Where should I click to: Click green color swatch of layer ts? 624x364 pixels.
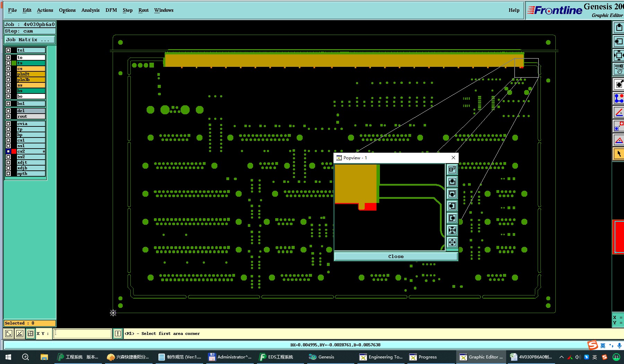pyautogui.click(x=14, y=63)
